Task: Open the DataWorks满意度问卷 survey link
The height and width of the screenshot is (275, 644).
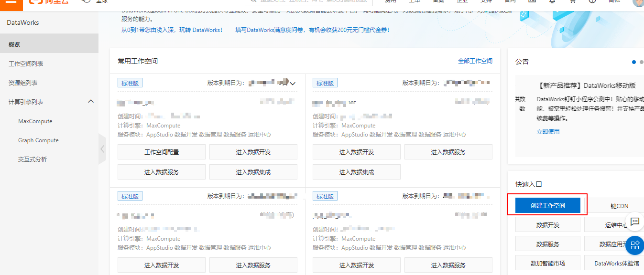Action: [312, 30]
